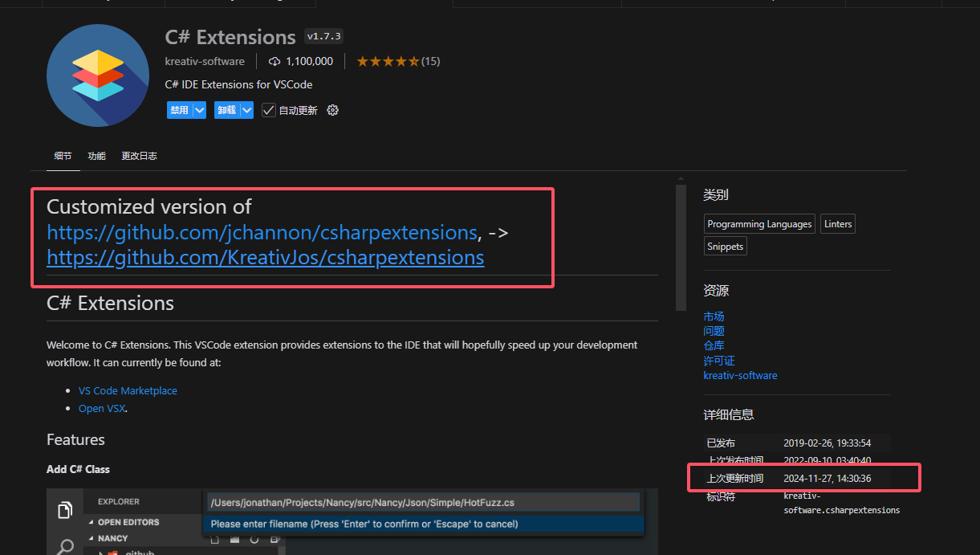This screenshot has width=980, height=555.
Task: Open the extension settings gear
Action: click(333, 110)
